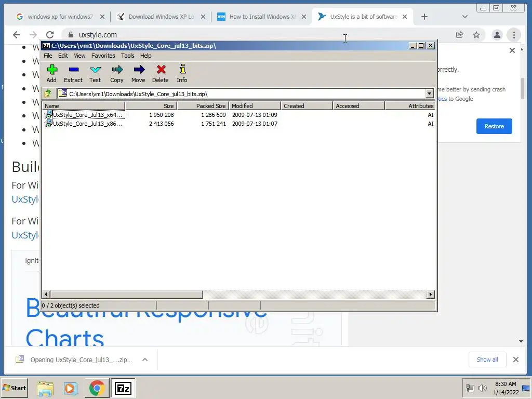Click the Accessed column header

click(358, 106)
